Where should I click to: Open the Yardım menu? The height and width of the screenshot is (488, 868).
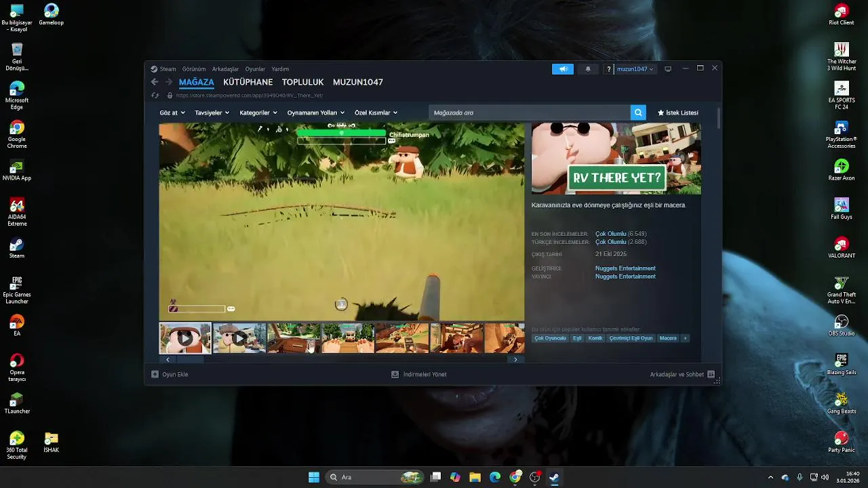coord(280,69)
